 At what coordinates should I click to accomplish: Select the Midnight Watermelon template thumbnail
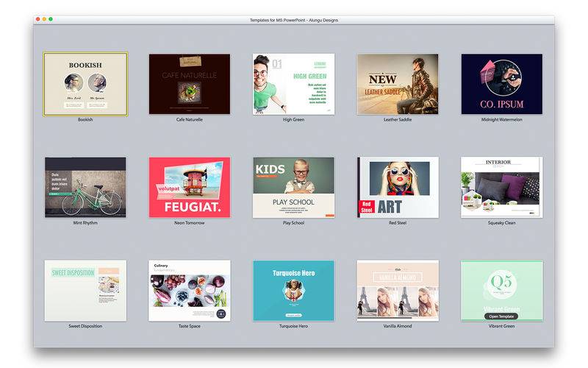(502, 84)
